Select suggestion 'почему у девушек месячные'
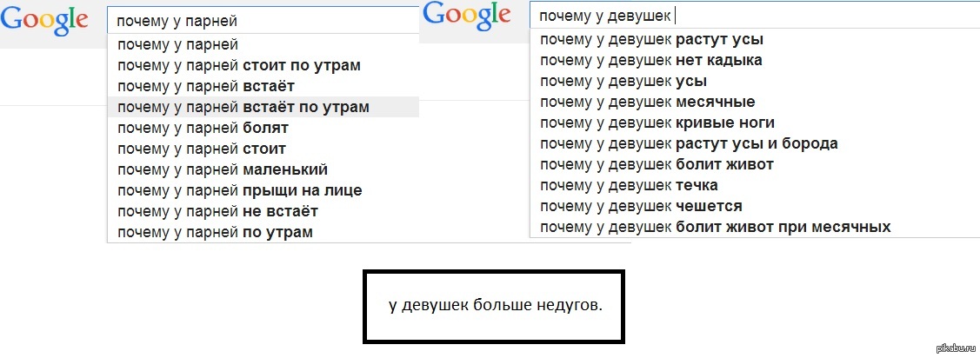This screenshot has width=980, height=358. tap(755, 102)
